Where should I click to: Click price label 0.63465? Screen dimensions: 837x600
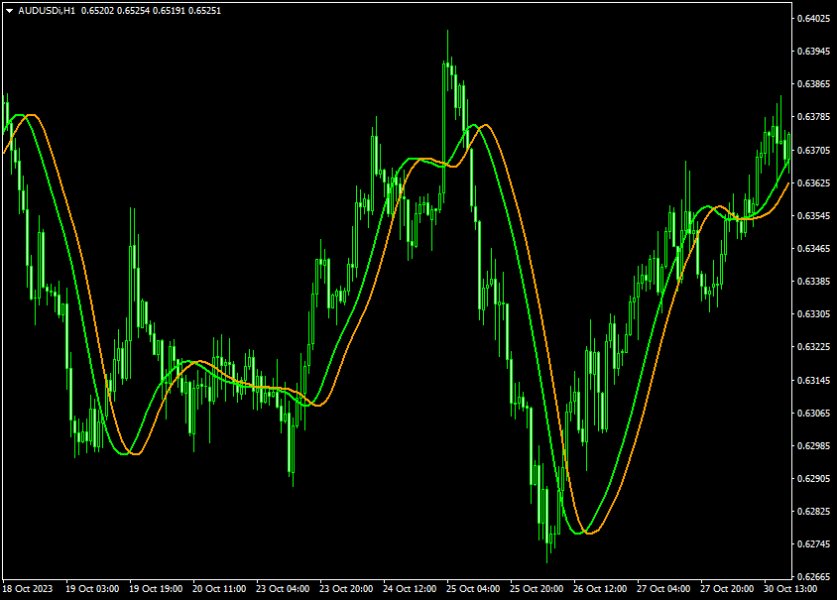click(814, 249)
